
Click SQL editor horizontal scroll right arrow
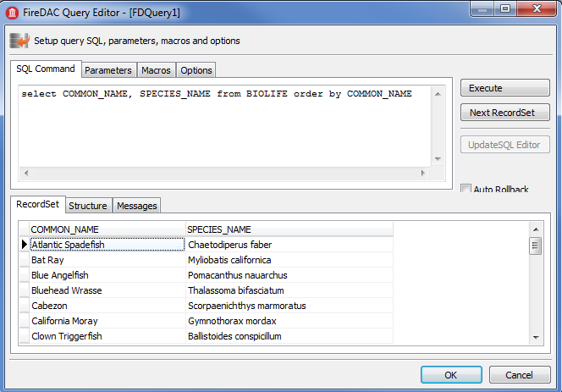click(x=423, y=174)
